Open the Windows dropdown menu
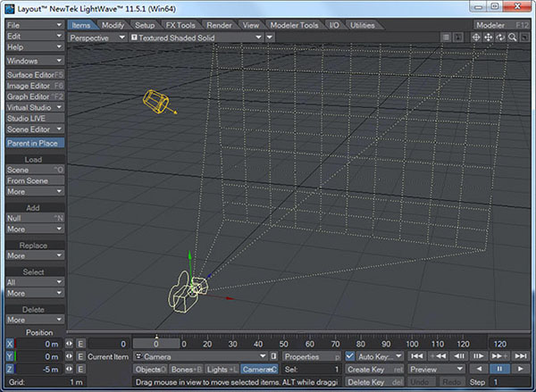 tap(35, 61)
